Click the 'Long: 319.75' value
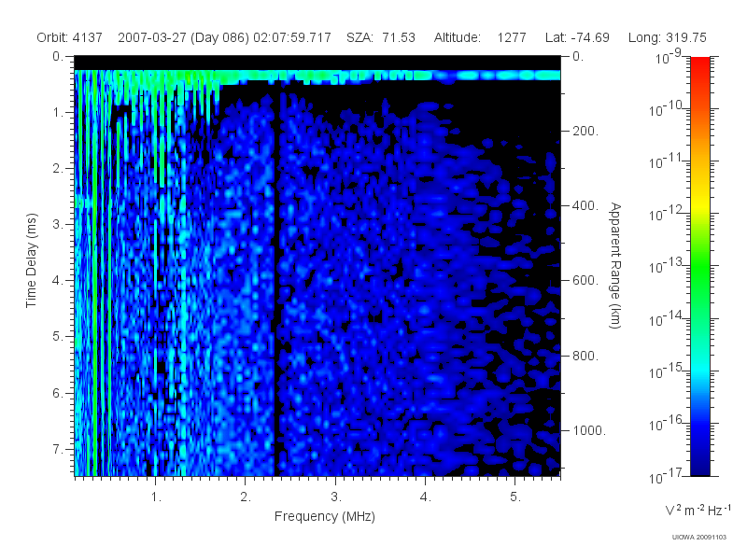This screenshot has height=560, width=747. click(668, 37)
